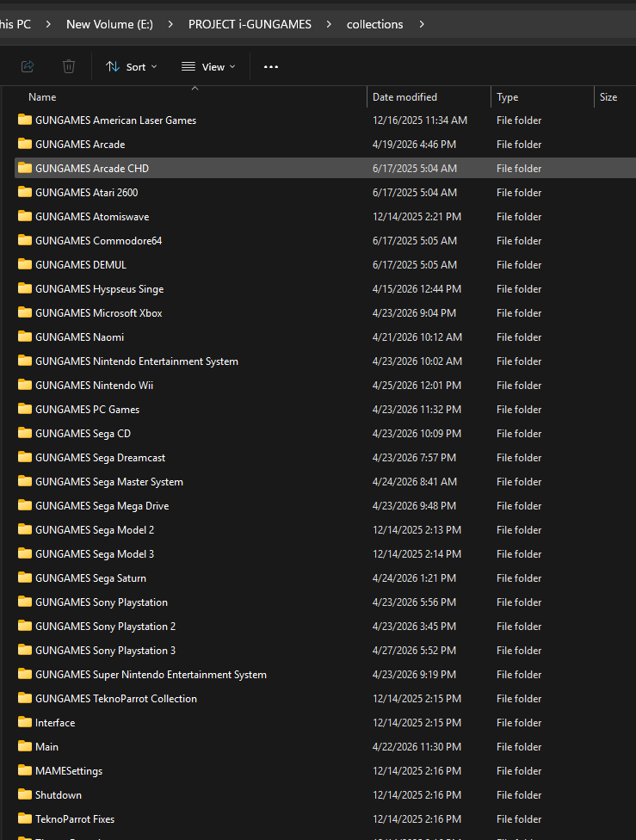Sort by Date modified column header
This screenshot has width=636, height=840.
click(x=404, y=97)
